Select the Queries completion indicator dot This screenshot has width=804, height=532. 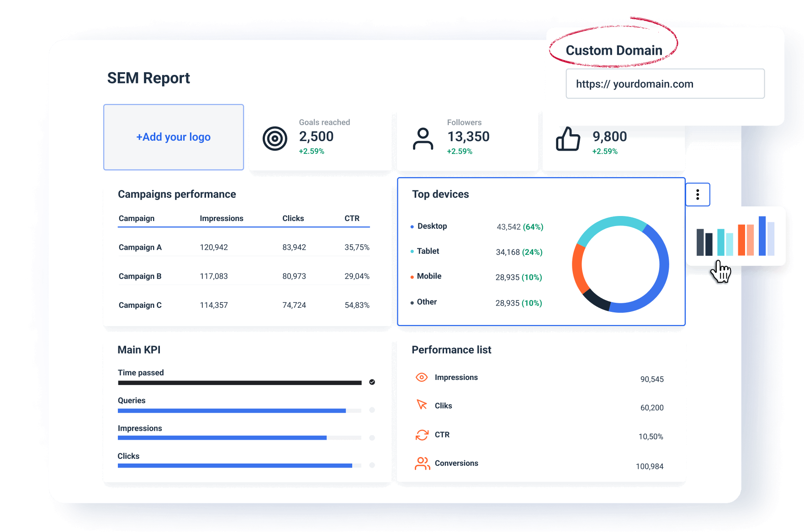(372, 410)
